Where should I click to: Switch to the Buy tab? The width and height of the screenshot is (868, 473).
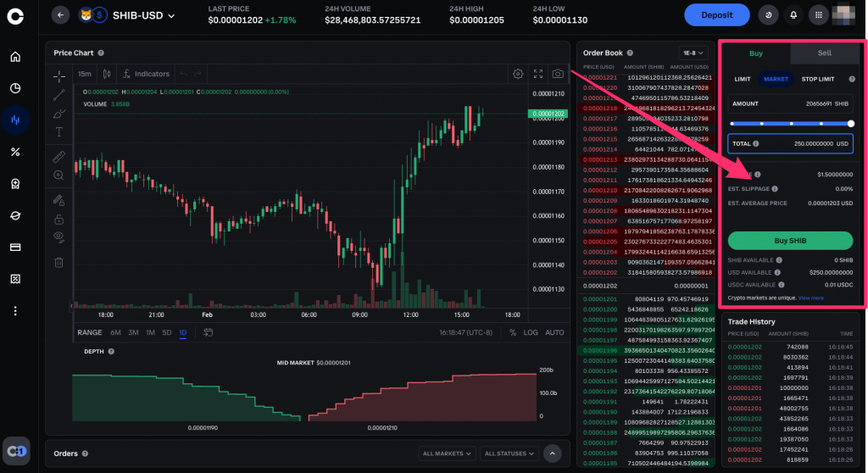[x=756, y=53]
